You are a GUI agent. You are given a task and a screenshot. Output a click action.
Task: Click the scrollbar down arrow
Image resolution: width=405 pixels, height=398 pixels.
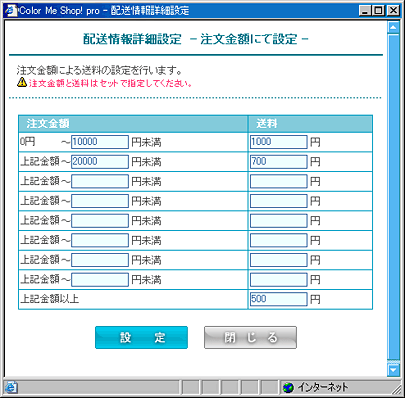(x=394, y=370)
